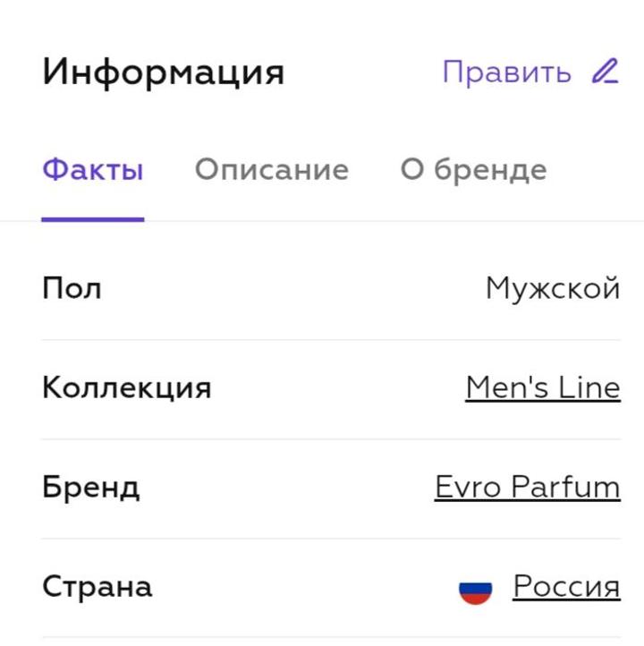
Task: Select the Мужской value text
Action: point(552,289)
